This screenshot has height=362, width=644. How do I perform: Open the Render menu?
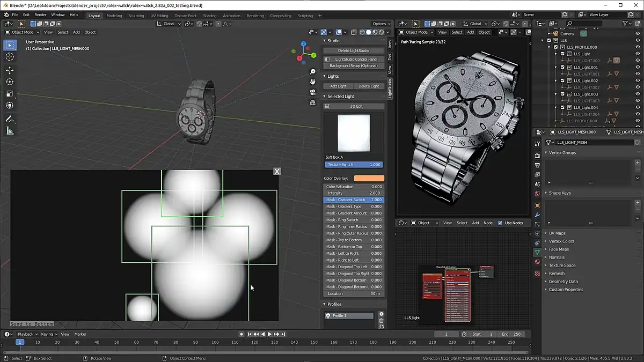pyautogui.click(x=40, y=15)
